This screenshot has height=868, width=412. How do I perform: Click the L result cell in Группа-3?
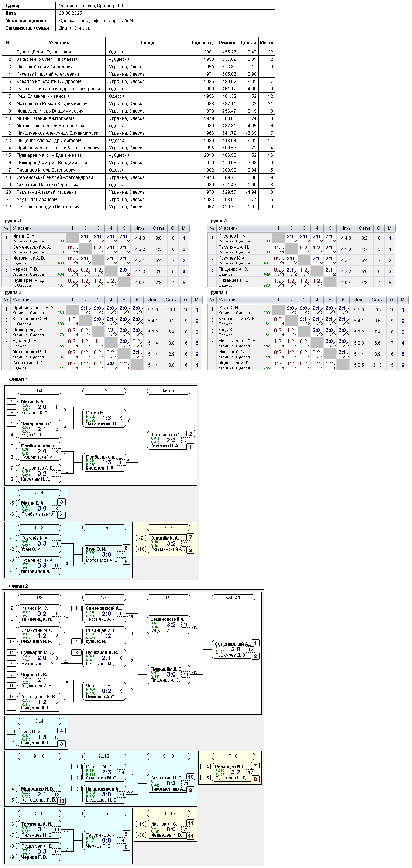[98, 342]
